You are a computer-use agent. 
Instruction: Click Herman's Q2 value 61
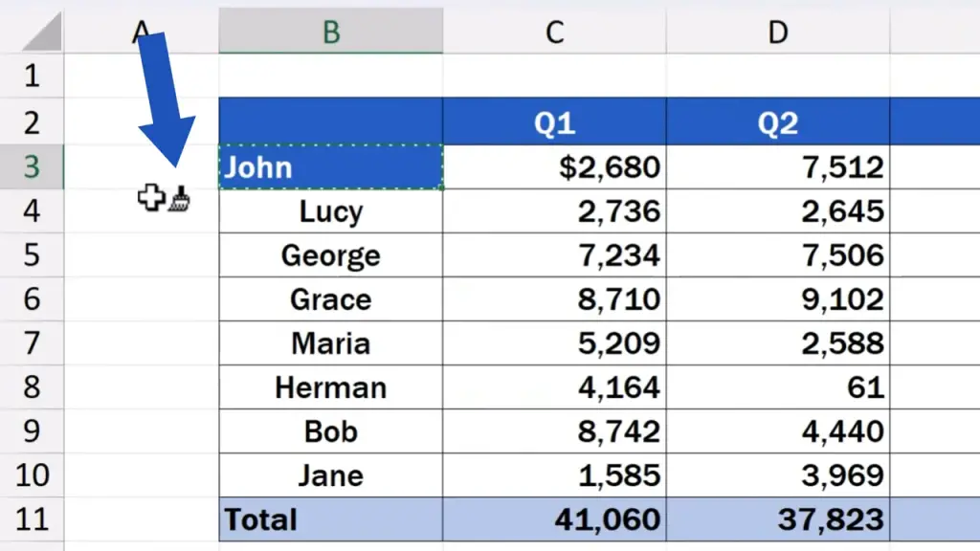[x=778, y=387]
